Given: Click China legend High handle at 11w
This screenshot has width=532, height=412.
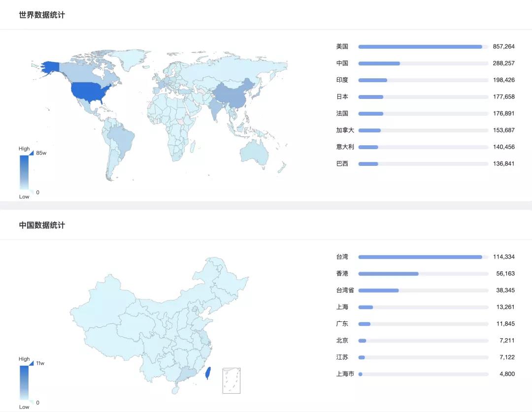Looking at the screenshot, I should point(31,363).
